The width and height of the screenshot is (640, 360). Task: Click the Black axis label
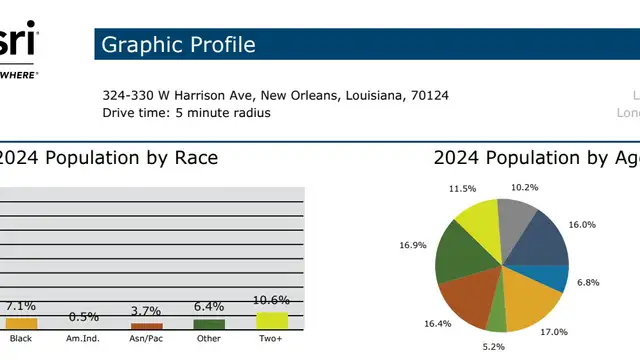click(21, 338)
